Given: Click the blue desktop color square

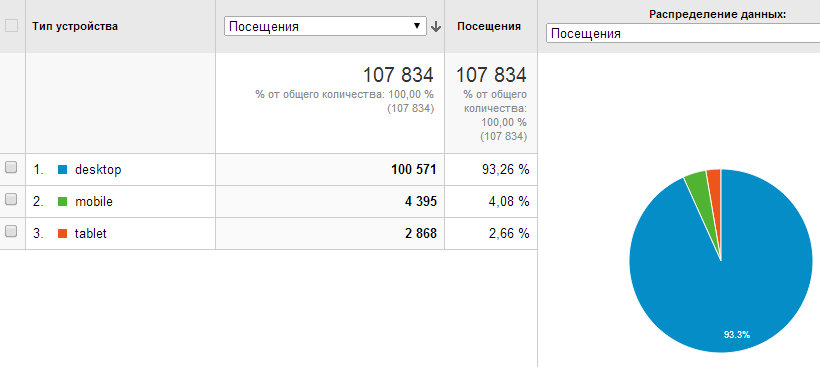Looking at the screenshot, I should (x=62, y=170).
